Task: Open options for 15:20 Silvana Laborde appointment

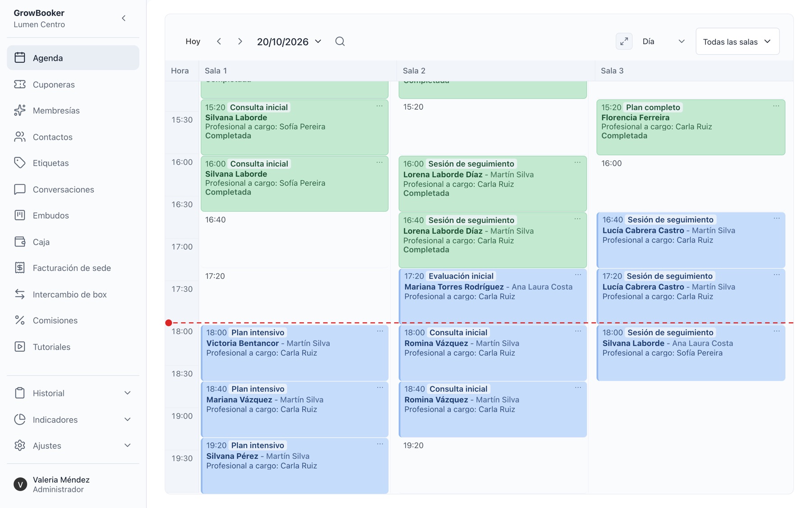Action: point(379,107)
